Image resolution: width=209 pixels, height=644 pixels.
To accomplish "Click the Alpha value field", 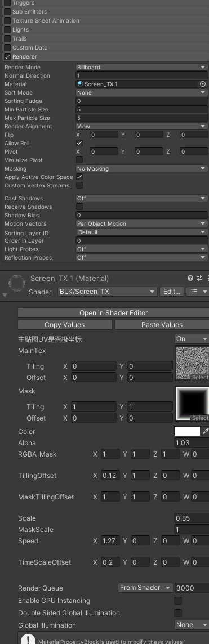I will [x=192, y=442].
